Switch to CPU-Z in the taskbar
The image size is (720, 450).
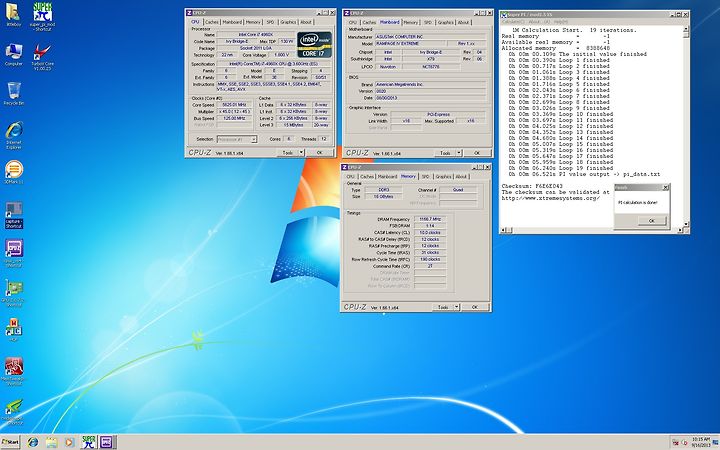pos(107,442)
